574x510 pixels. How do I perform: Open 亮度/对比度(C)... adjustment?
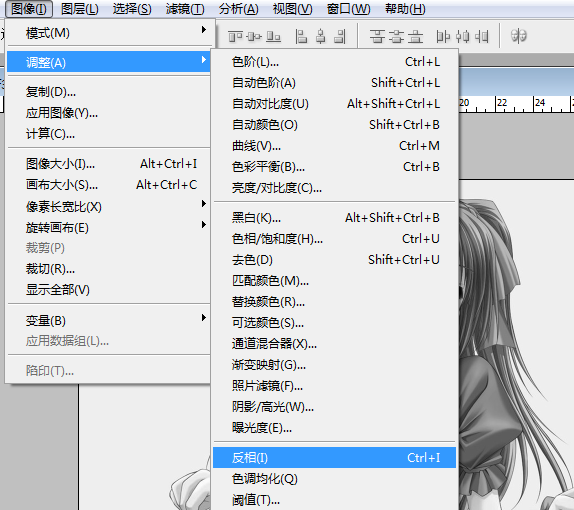tap(335, 188)
